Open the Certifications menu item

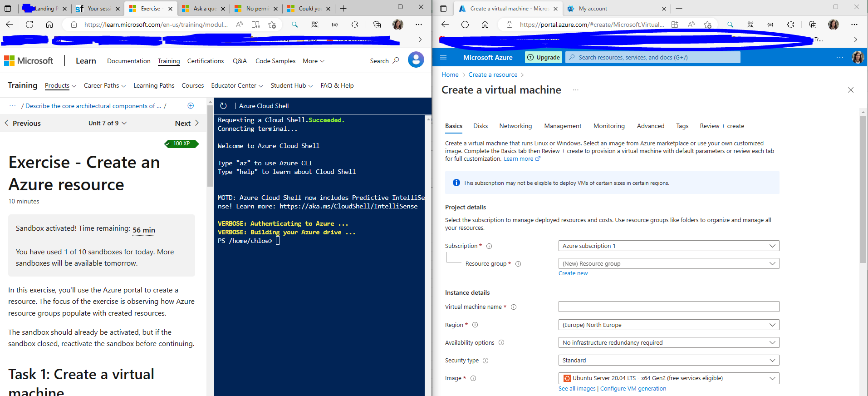click(206, 61)
